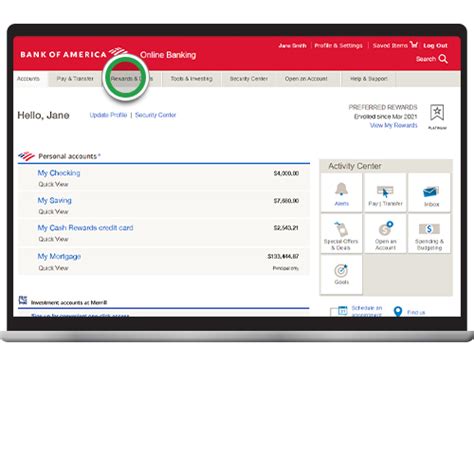Click the Hello, Jane greeting
This screenshot has height=474, width=474.
[43, 115]
